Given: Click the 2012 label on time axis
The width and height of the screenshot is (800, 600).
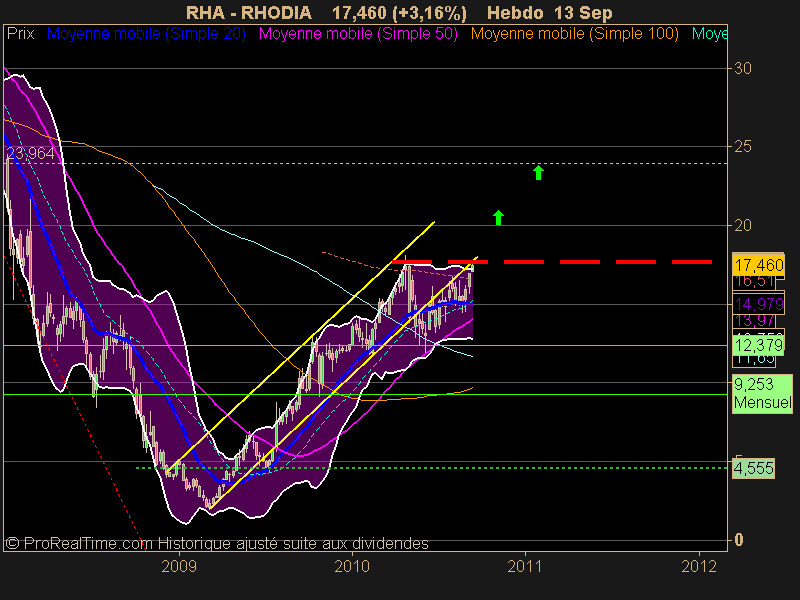Looking at the screenshot, I should pos(699,566).
